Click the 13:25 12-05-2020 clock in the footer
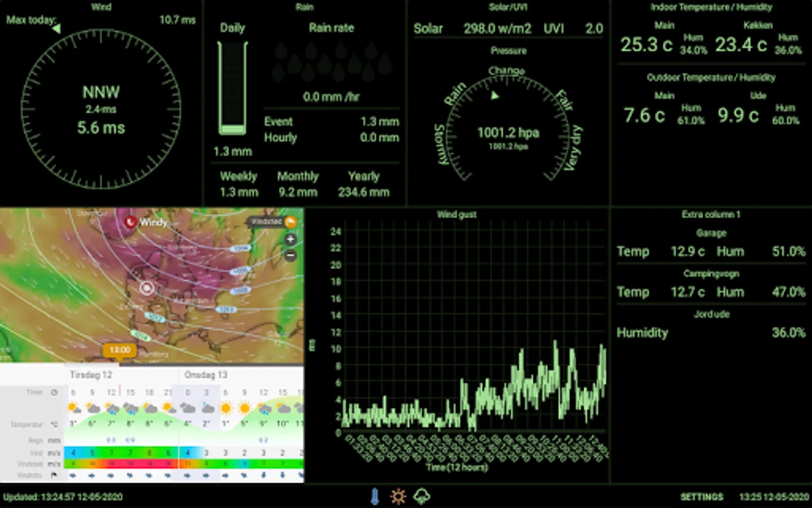812x508 pixels. click(x=774, y=497)
